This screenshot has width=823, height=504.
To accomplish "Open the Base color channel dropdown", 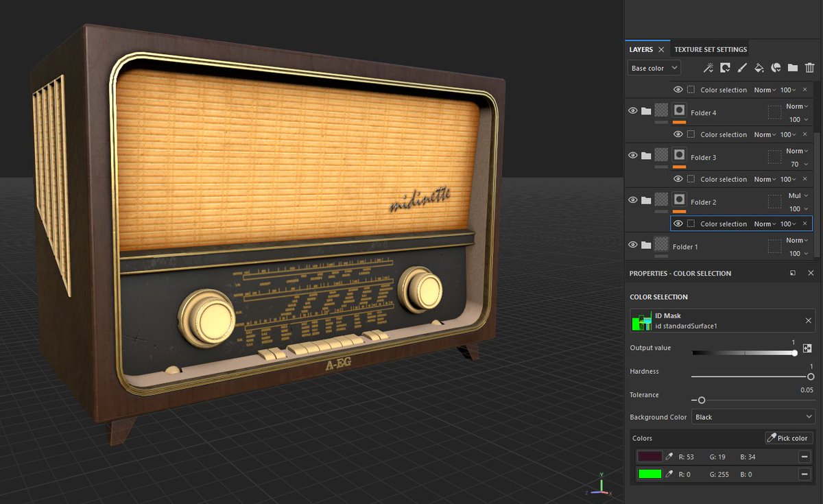I will [654, 68].
